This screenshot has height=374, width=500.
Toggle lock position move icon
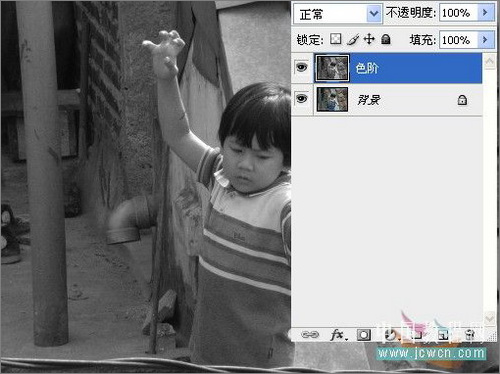369,39
